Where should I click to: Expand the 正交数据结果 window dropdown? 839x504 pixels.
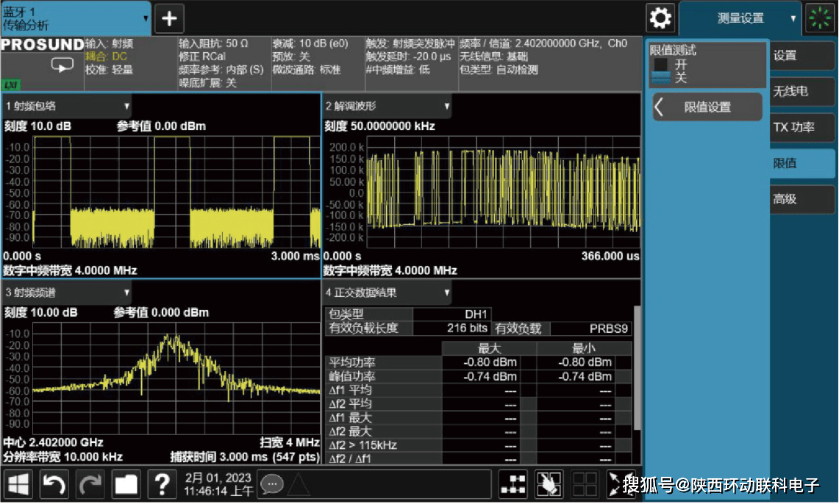[x=446, y=293]
